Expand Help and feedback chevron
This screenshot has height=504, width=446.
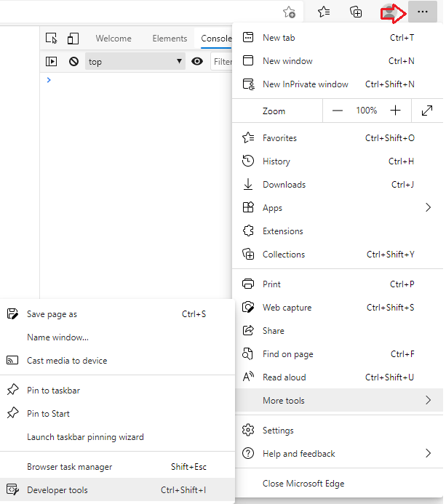[428, 453]
